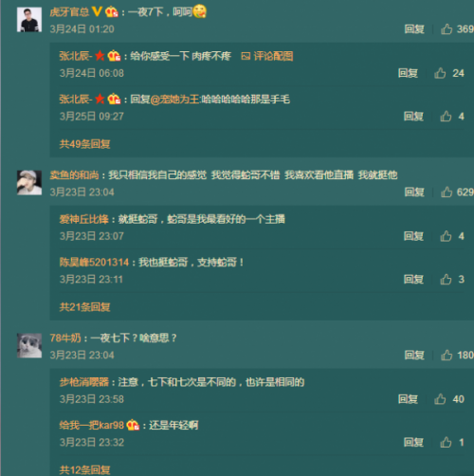
Task: Reply to 78牛奶's comment
Action: 414,355
